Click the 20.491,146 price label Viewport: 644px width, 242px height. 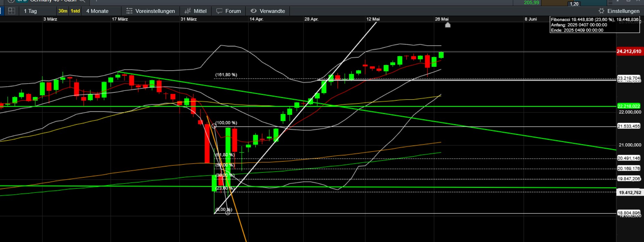629,158
